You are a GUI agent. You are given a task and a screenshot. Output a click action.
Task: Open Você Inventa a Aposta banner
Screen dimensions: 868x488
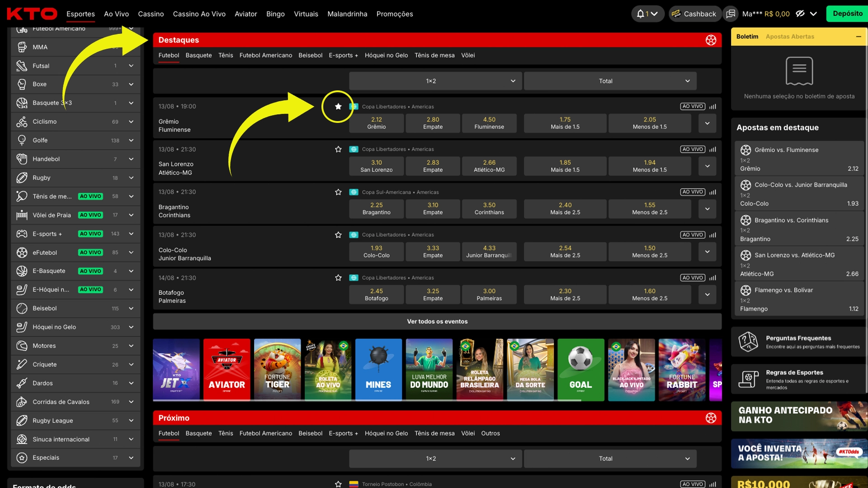[x=799, y=453]
